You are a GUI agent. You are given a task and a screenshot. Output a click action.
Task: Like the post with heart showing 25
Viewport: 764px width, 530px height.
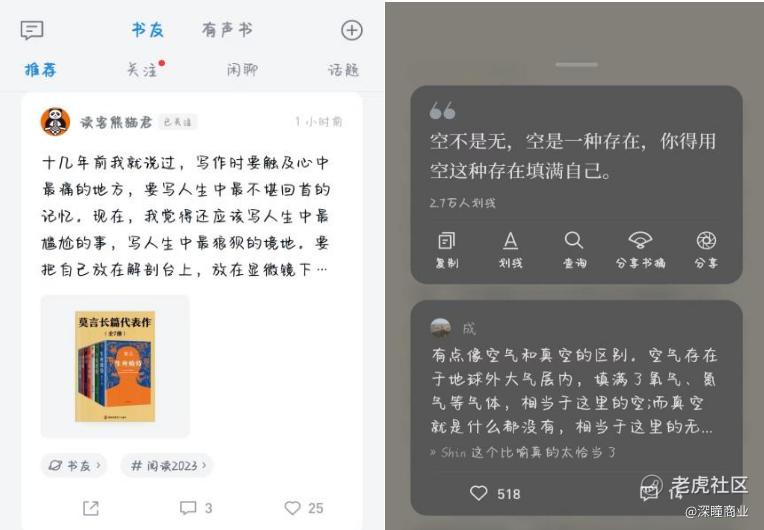[x=292, y=508]
